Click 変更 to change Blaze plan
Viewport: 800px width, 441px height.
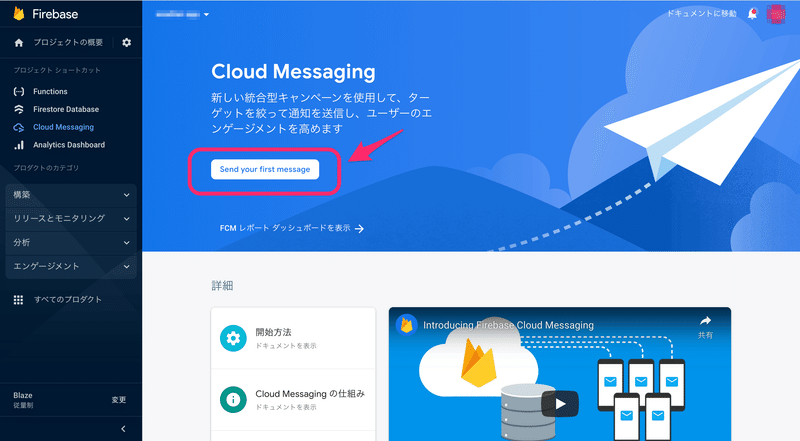119,400
